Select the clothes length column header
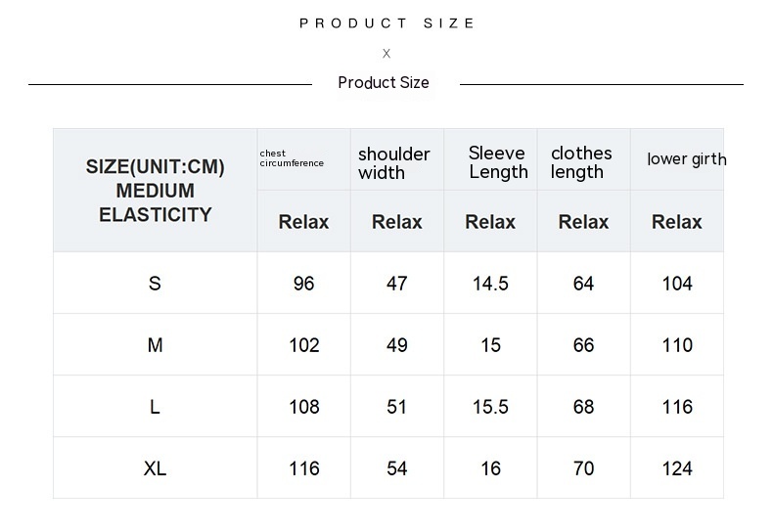The width and height of the screenshot is (773, 532). pyautogui.click(x=581, y=162)
